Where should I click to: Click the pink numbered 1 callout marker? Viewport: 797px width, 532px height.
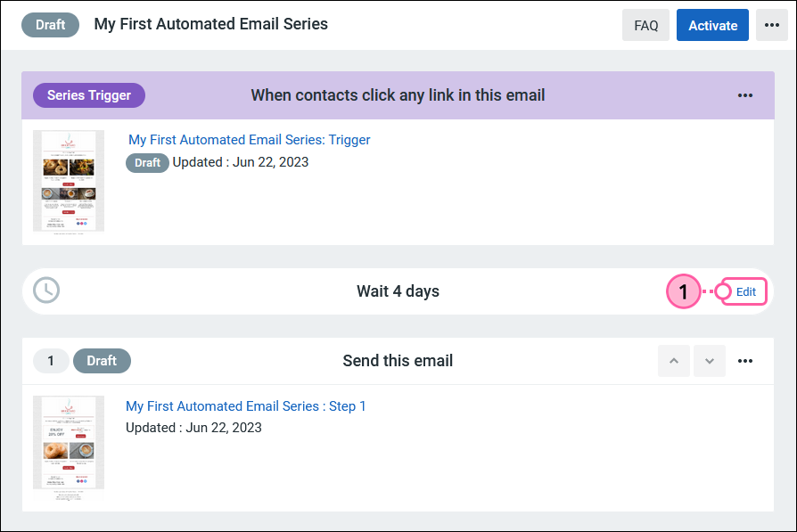pyautogui.click(x=683, y=291)
